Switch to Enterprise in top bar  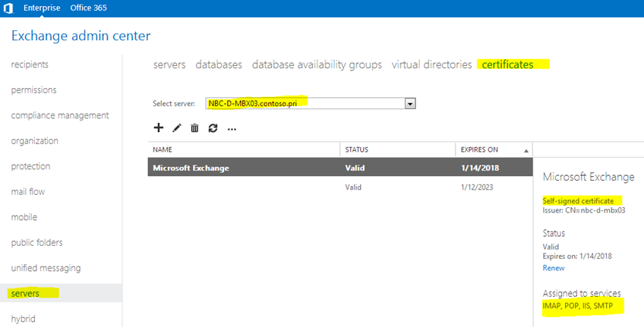click(x=42, y=8)
